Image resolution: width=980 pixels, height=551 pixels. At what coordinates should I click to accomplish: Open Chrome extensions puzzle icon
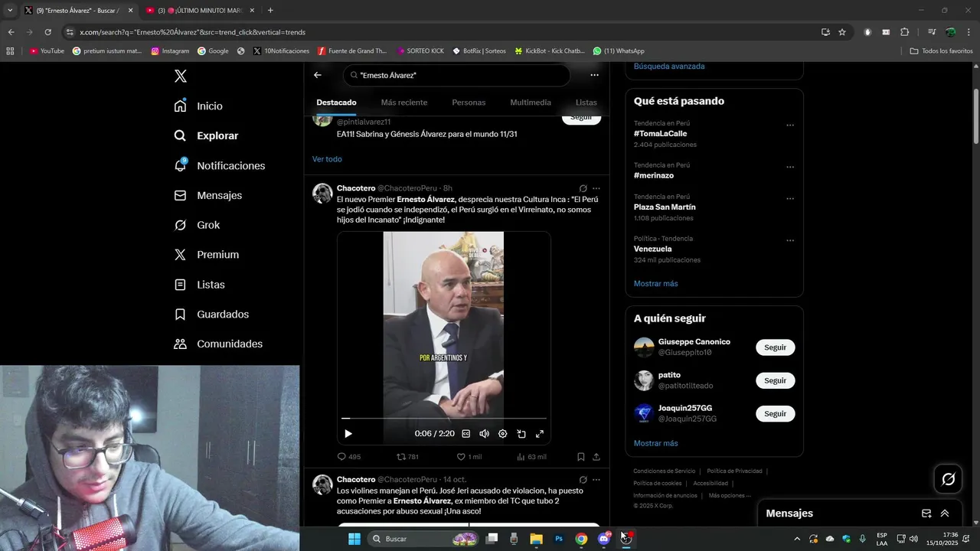pyautogui.click(x=905, y=32)
